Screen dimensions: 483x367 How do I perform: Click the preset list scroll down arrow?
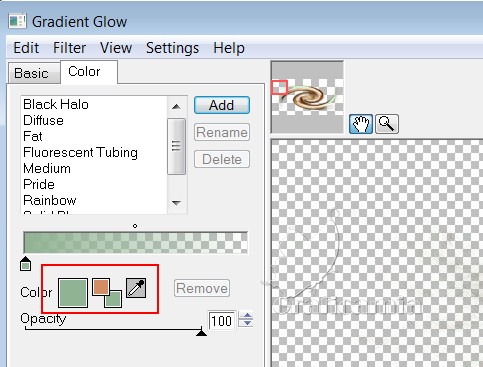coord(176,203)
